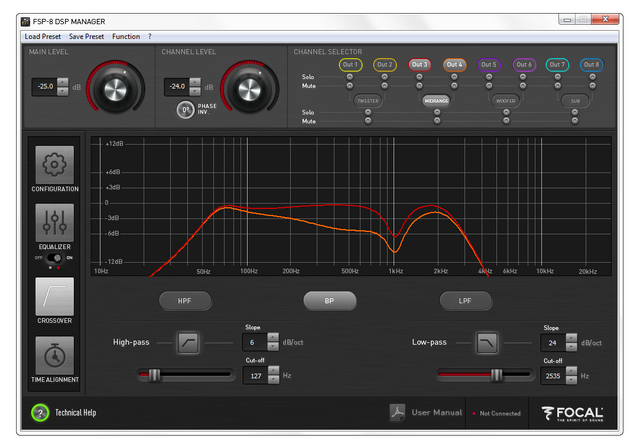640x448 pixels.
Task: Toggle the Equalizer OFF/ON switch
Action: click(x=55, y=257)
